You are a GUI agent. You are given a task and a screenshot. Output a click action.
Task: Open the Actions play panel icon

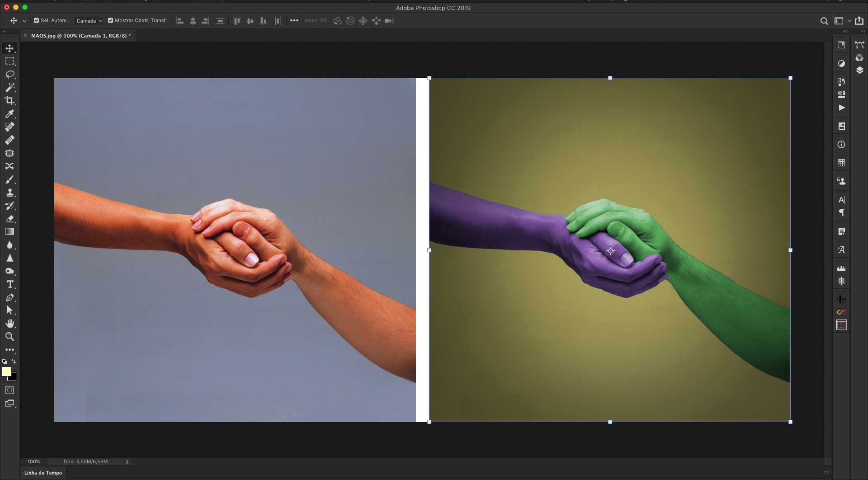[x=841, y=108]
